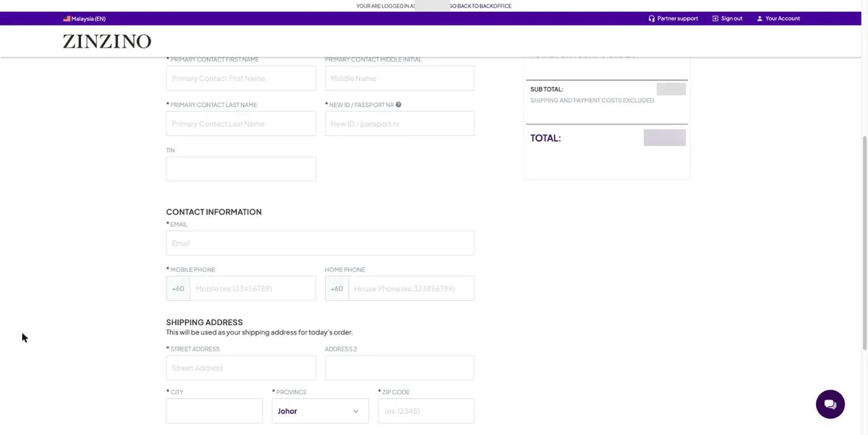Focus the Home Phone number field
Image resolution: width=868 pixels, height=435 pixels.
(x=412, y=288)
